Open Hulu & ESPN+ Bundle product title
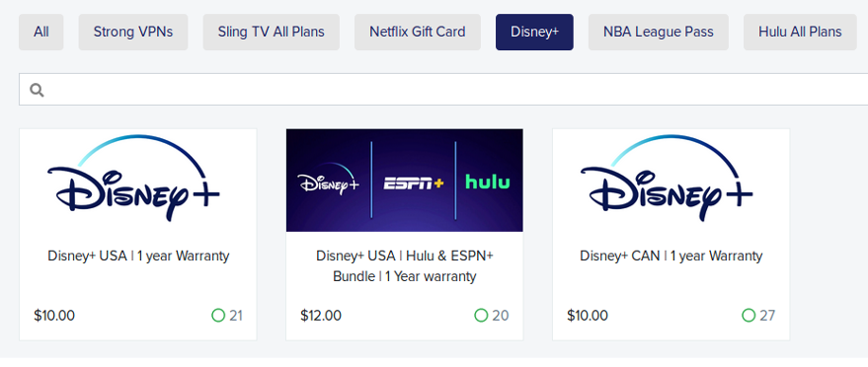Screen dimensions: 868x367 405,265
